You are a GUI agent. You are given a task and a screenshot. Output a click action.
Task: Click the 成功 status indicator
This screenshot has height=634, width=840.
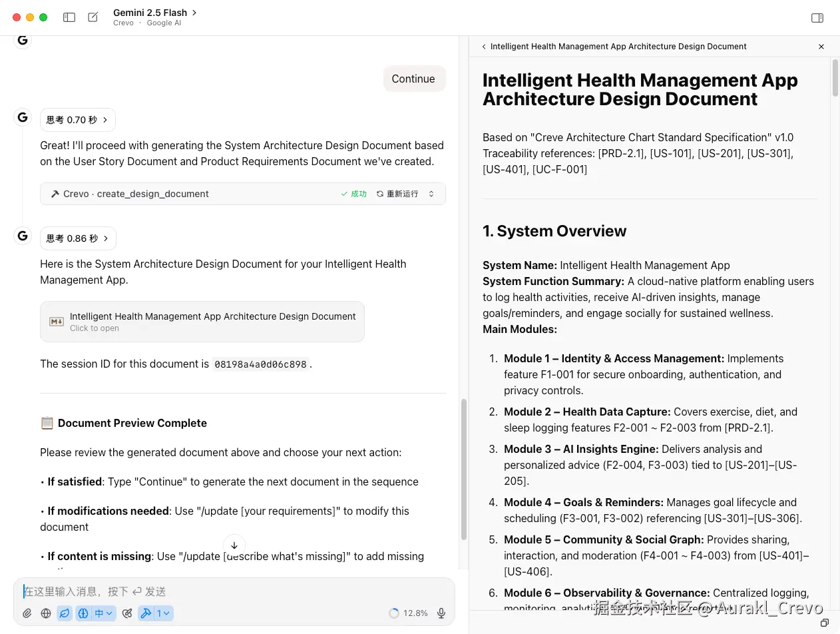354,194
